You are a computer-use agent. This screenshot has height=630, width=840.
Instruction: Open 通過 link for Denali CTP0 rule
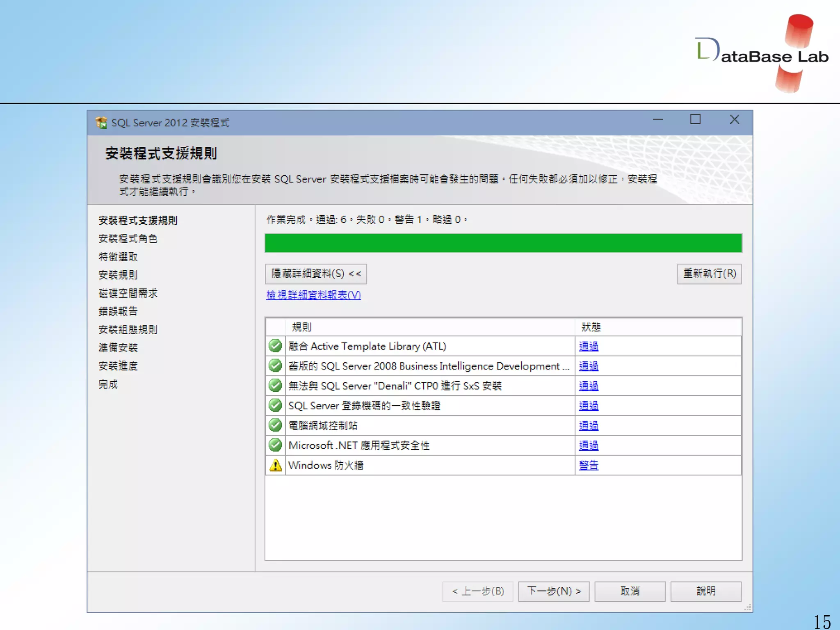(x=589, y=386)
